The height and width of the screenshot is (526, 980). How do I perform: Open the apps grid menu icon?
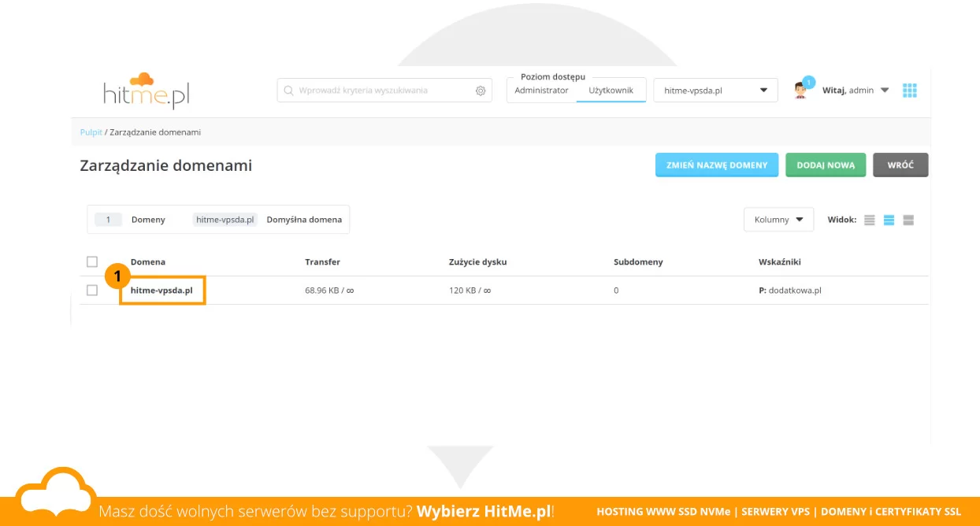(x=910, y=91)
